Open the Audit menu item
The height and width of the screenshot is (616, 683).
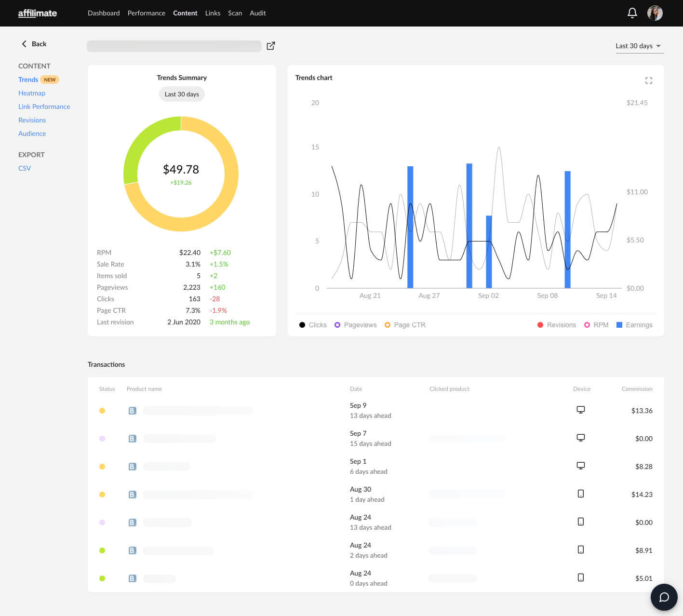point(257,13)
